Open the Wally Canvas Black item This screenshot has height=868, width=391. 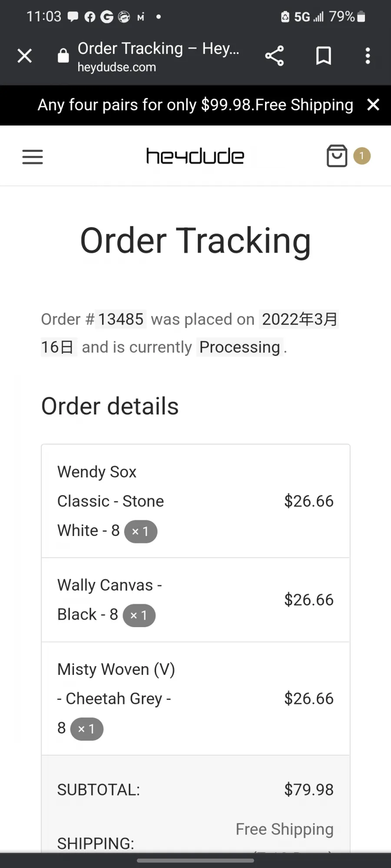click(x=109, y=600)
